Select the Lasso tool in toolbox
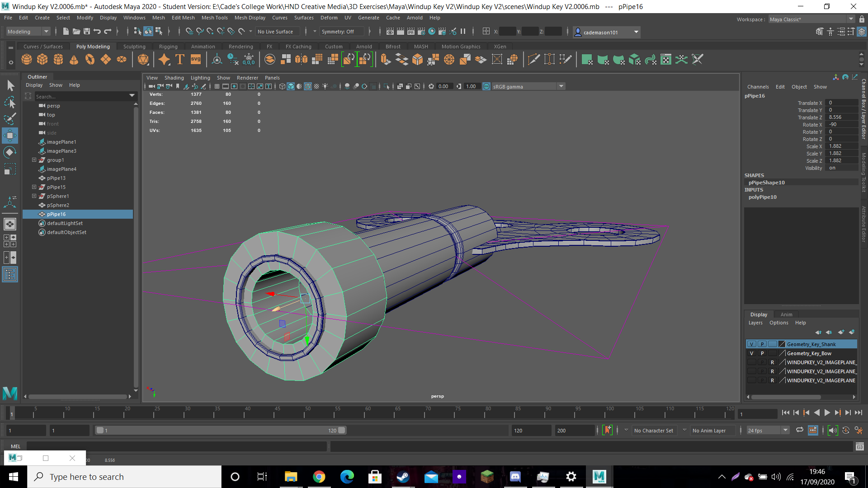Screen dimensions: 868x488 click(10, 102)
